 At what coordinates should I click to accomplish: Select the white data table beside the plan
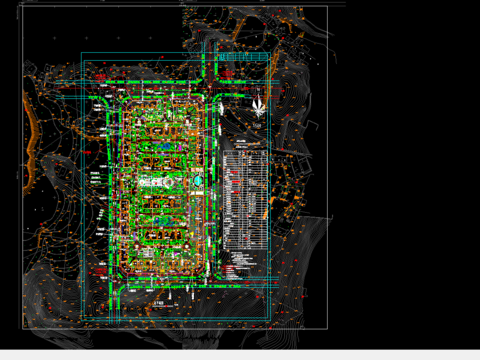(x=245, y=200)
